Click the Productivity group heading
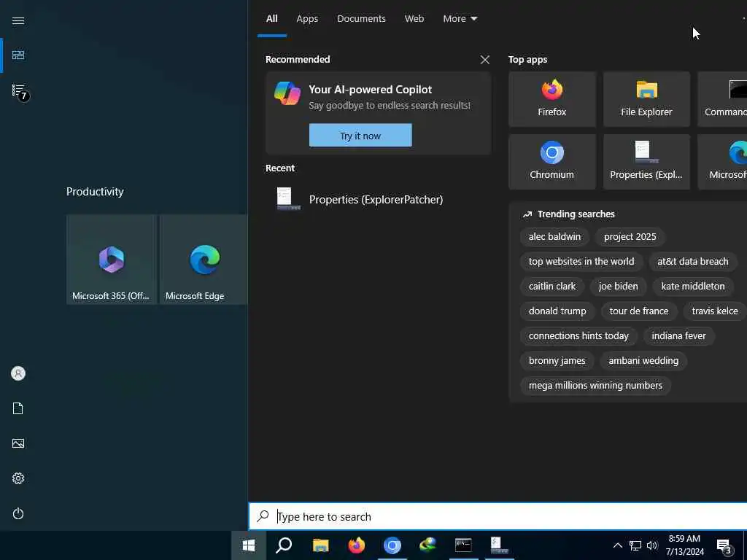Image resolution: width=747 pixels, height=560 pixels. click(x=95, y=192)
